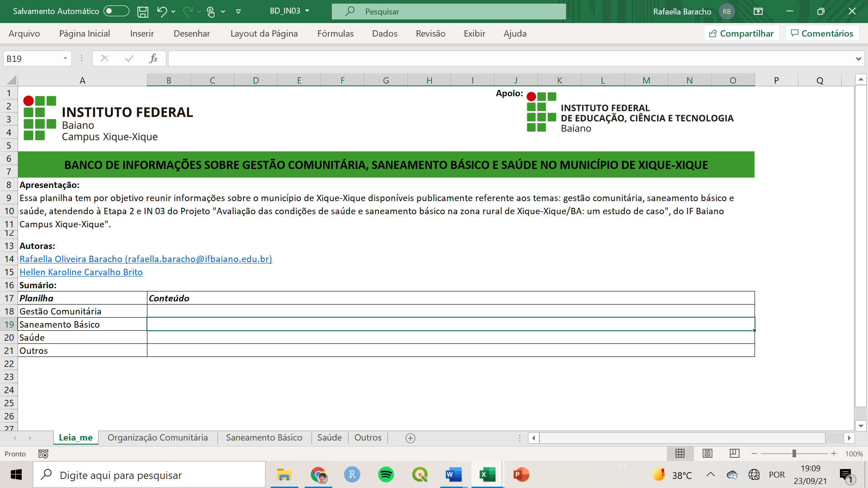Click the Undo arrow icon
Viewport: 868px width, 488px height.
(161, 12)
